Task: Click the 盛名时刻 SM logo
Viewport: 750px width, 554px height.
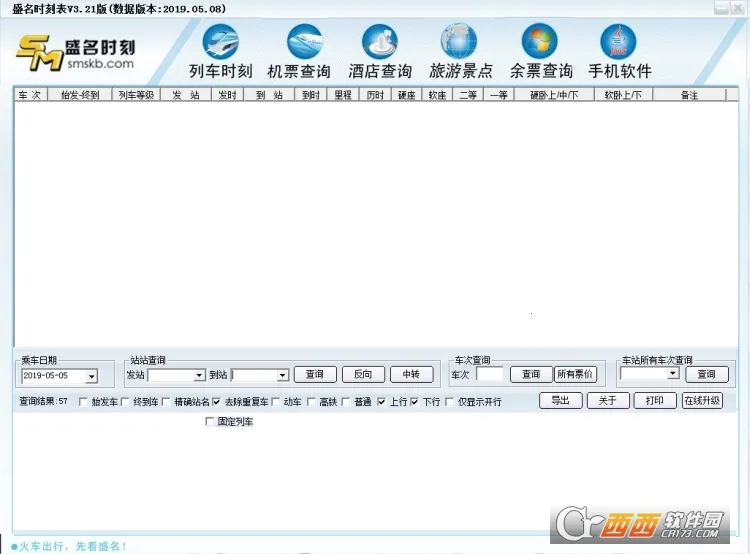Action: click(76, 53)
